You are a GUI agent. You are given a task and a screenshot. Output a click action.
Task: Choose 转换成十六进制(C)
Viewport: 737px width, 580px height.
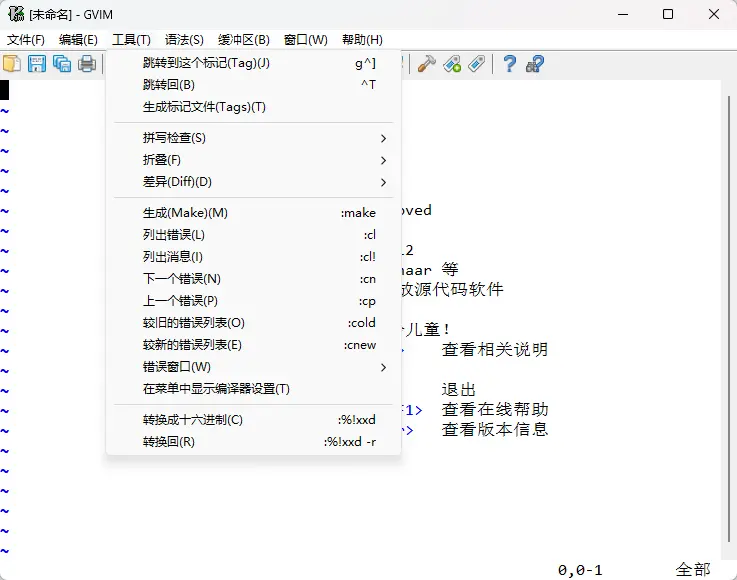[253, 419]
